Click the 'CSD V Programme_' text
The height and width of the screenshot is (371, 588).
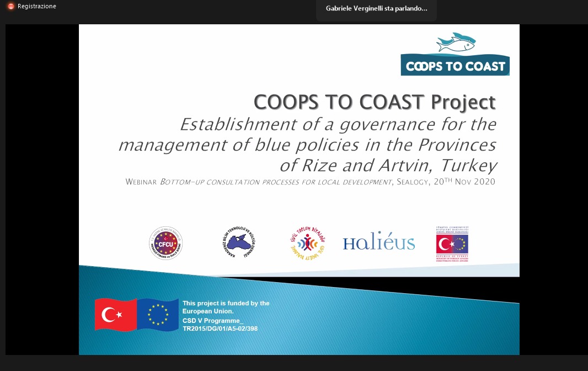tap(212, 321)
